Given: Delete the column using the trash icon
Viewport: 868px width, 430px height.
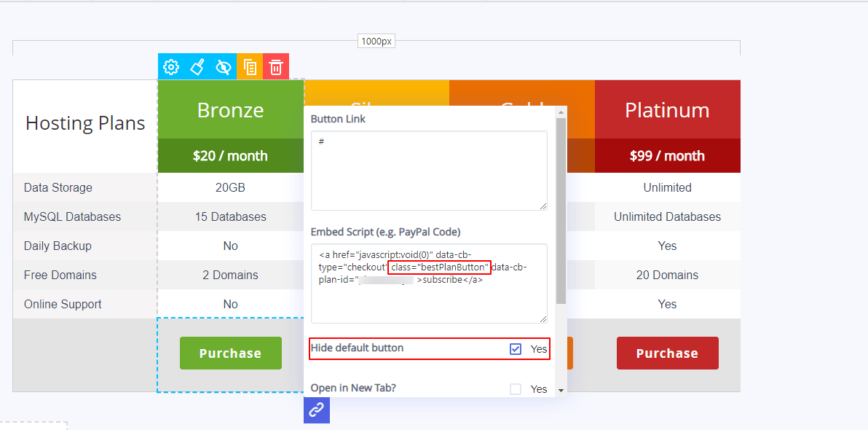Looking at the screenshot, I should pyautogui.click(x=275, y=66).
